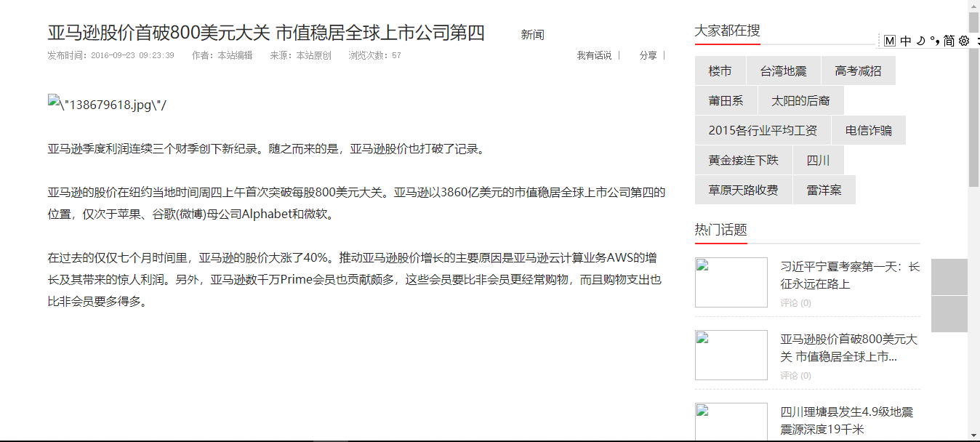Screen dimensions: 980x442
Task: Click the vertical scrollbar down arrow
Action: [973, 434]
